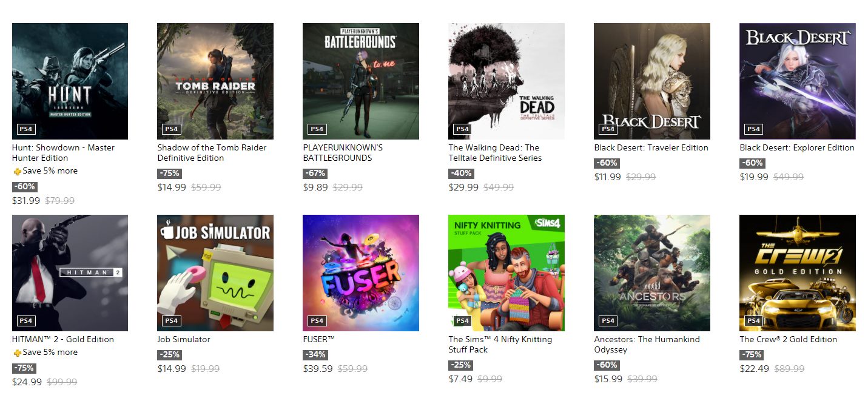Image resolution: width=868 pixels, height=398 pixels.
Task: Click the PS4 badge on the FUSER cover
Action: click(x=317, y=320)
